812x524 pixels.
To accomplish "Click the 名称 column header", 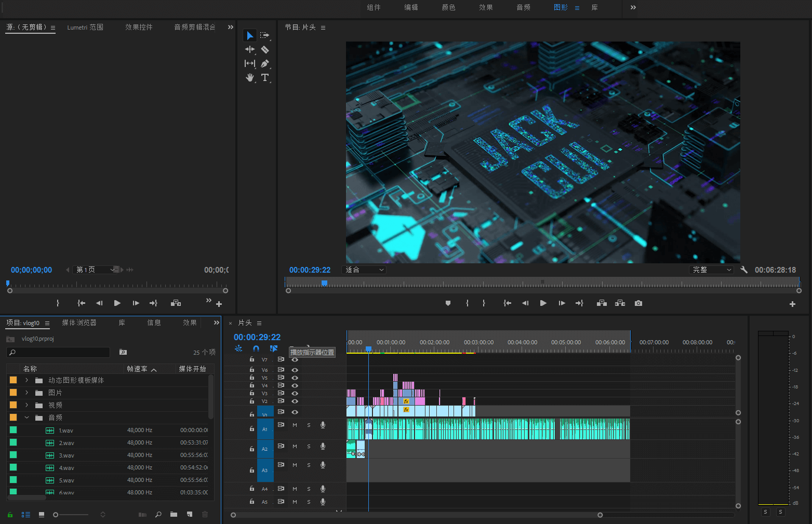I will click(30, 369).
